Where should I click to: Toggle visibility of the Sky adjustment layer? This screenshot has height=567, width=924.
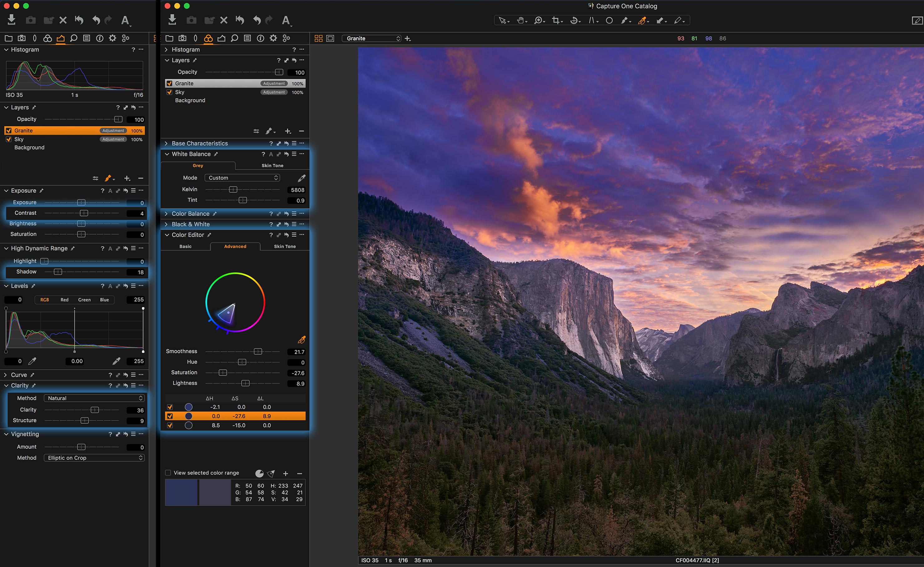click(x=169, y=92)
